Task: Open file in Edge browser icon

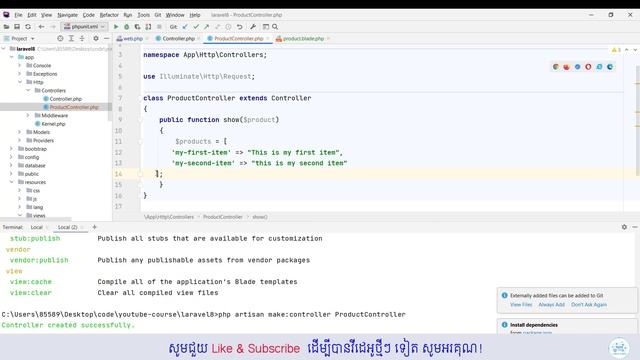Action: tap(610, 67)
